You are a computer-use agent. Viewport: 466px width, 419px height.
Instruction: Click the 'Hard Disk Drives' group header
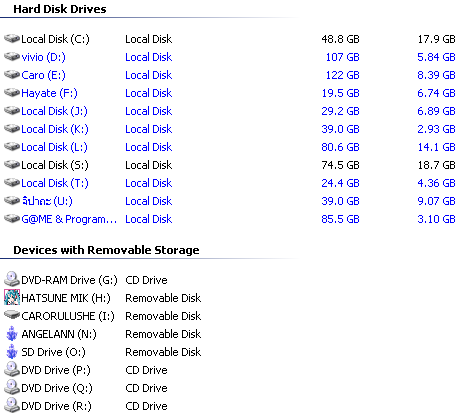(60, 9)
